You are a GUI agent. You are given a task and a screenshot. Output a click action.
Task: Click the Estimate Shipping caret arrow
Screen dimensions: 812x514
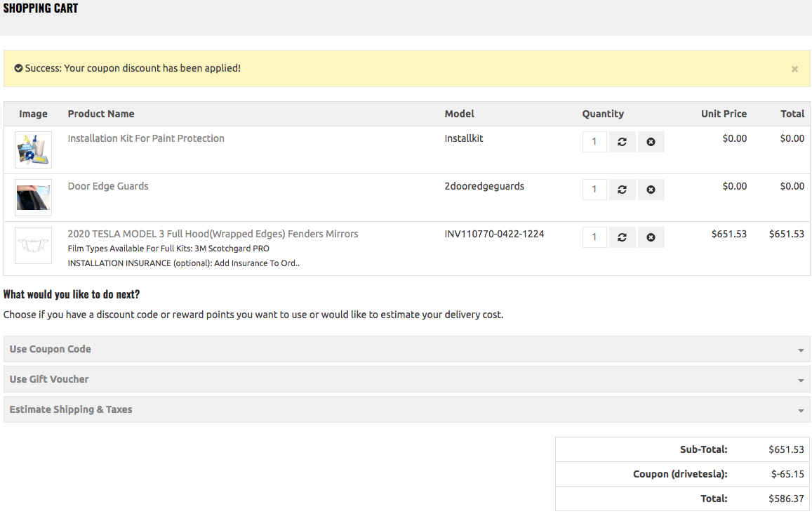801,410
